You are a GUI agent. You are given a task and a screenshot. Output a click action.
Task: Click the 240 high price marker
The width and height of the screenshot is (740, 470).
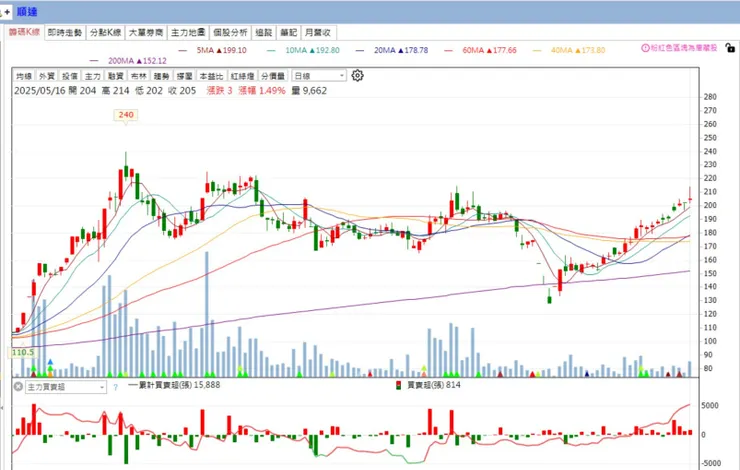[126, 115]
